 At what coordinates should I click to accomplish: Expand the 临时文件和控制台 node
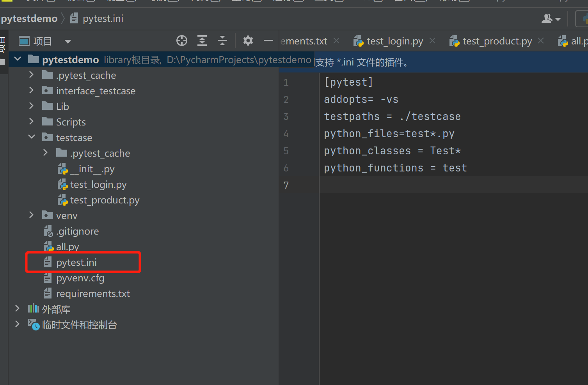[x=17, y=324]
